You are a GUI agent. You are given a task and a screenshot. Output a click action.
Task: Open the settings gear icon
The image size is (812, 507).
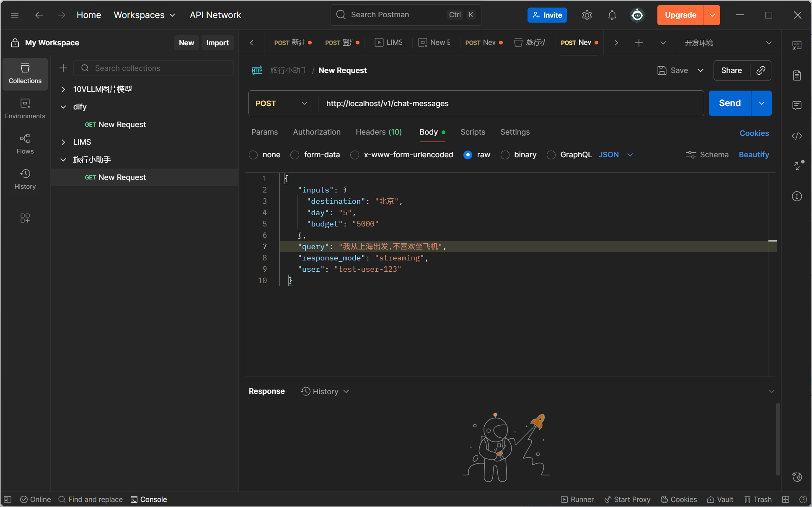[587, 15]
